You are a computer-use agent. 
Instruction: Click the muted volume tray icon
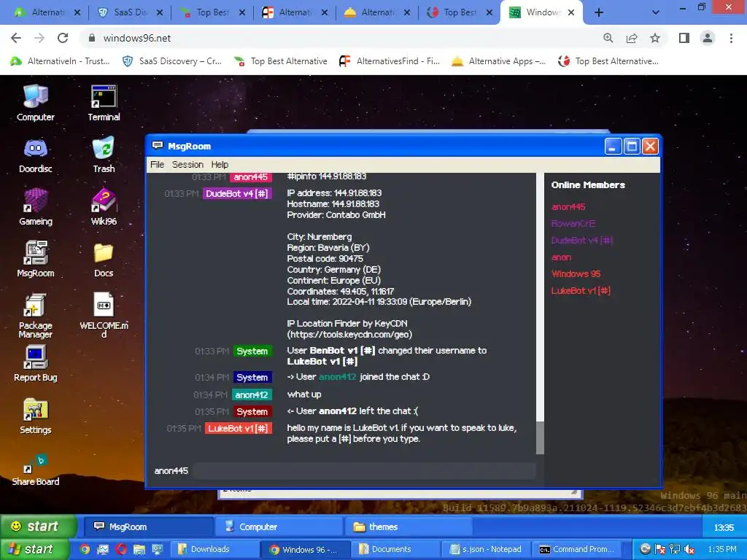click(x=689, y=549)
